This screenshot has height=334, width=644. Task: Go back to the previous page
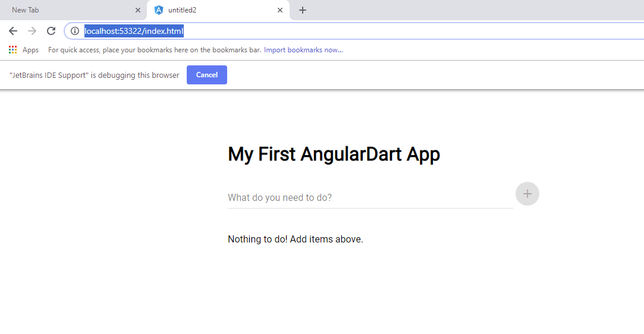pos(13,31)
